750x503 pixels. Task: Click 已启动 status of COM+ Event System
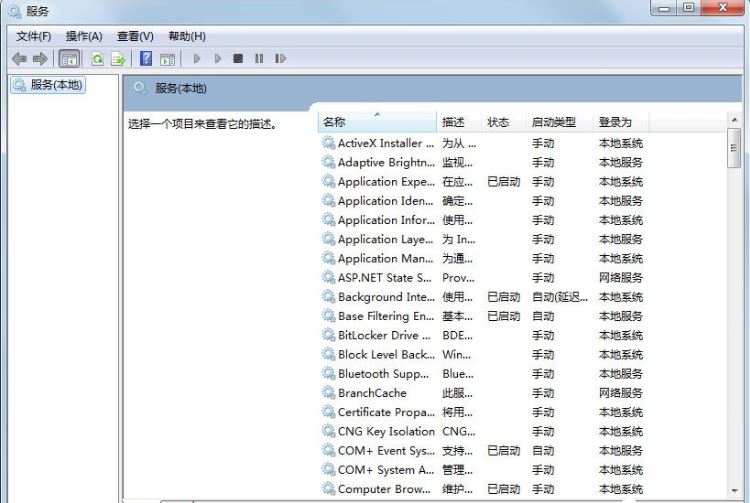[503, 450]
